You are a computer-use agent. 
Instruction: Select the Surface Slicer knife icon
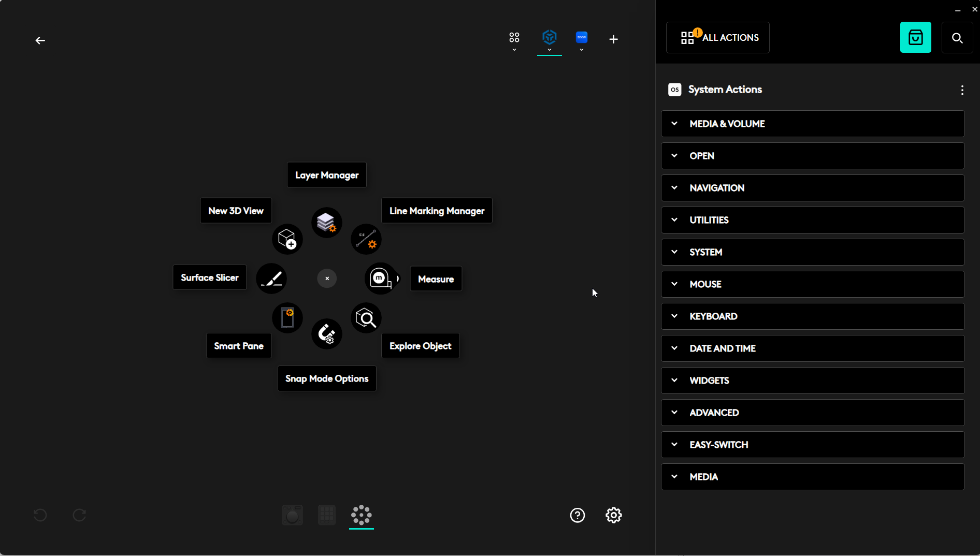pyautogui.click(x=271, y=279)
